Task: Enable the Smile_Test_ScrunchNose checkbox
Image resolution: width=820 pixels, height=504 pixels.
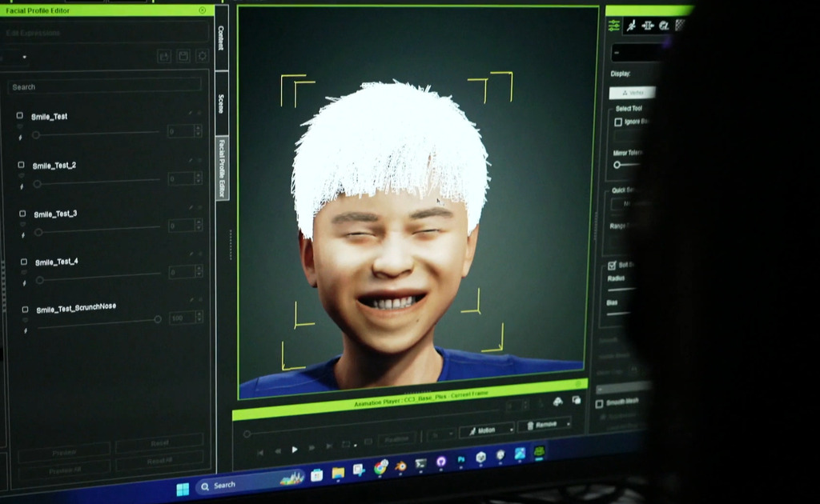Action: point(25,309)
